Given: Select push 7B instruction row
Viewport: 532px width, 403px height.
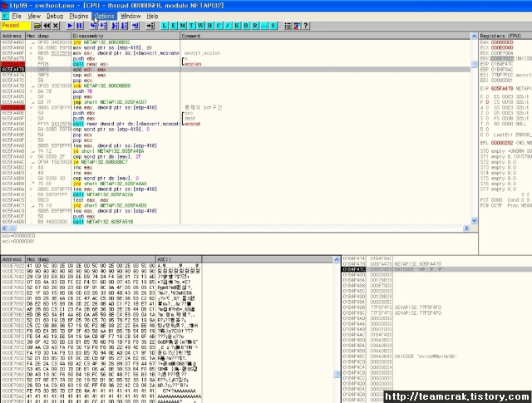Looking at the screenshot, I should click(x=236, y=91).
